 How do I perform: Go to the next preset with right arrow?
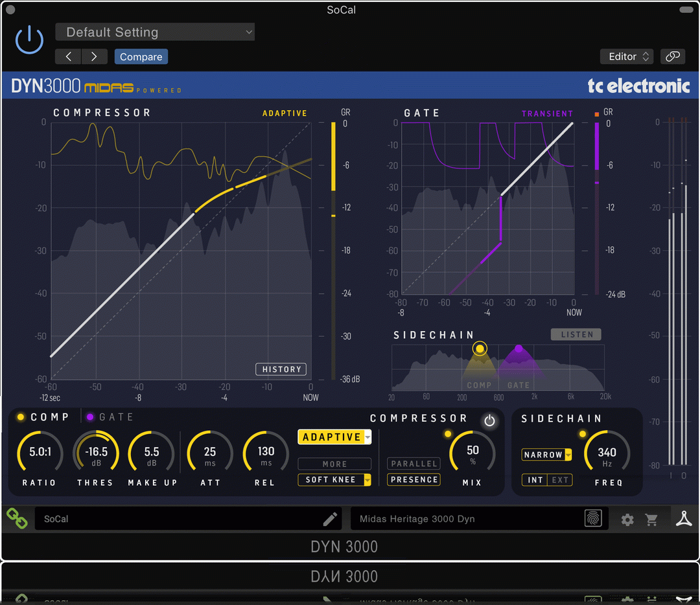click(94, 56)
